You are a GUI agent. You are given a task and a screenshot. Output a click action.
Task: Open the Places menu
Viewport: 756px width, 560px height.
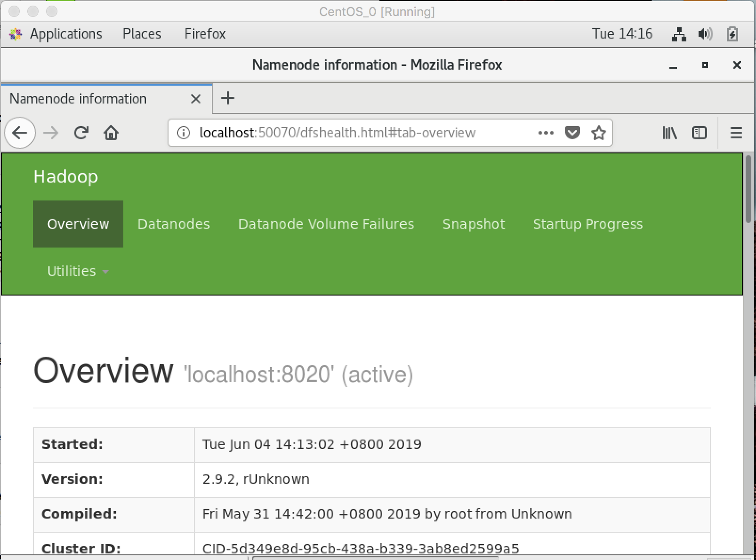[142, 34]
